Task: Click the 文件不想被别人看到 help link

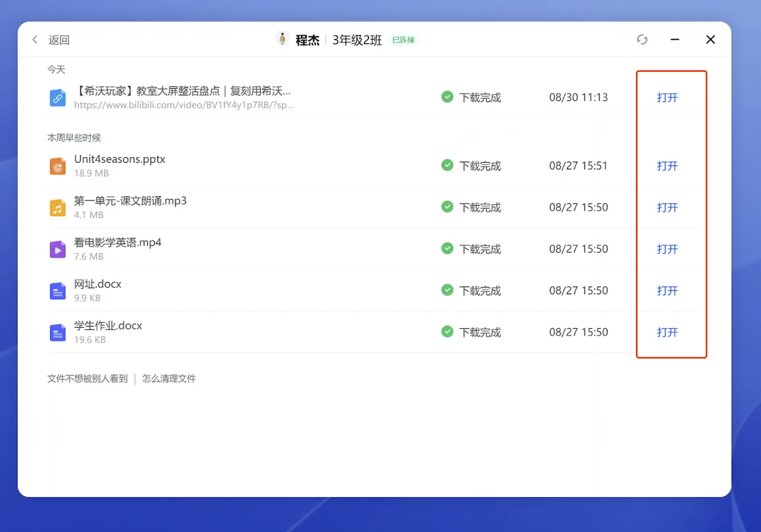Action: (87, 379)
